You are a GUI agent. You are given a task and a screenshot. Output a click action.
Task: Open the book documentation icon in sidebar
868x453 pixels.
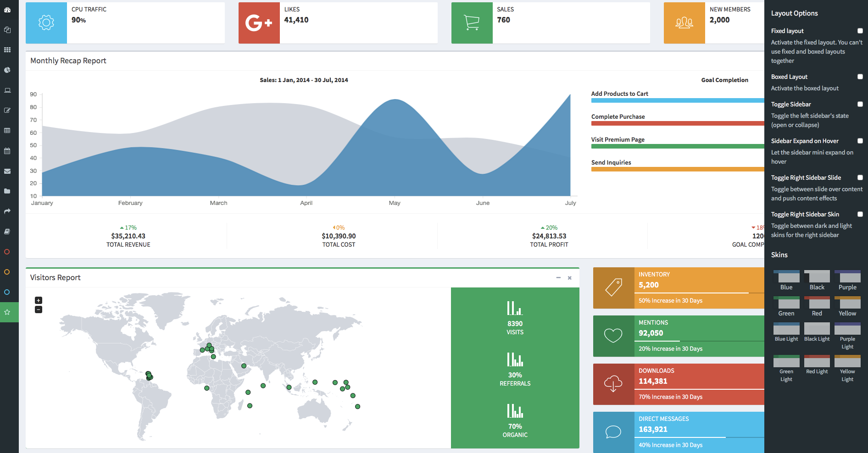click(7, 232)
